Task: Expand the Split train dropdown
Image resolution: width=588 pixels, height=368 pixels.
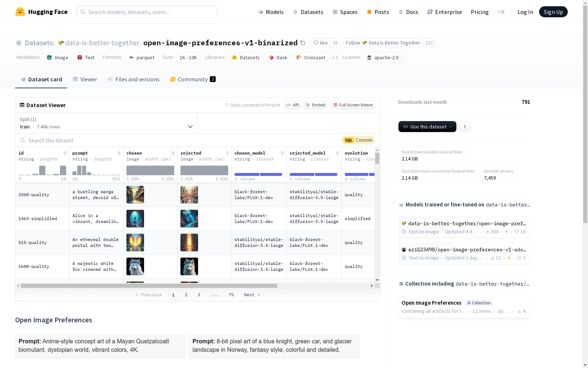Action: (x=107, y=123)
